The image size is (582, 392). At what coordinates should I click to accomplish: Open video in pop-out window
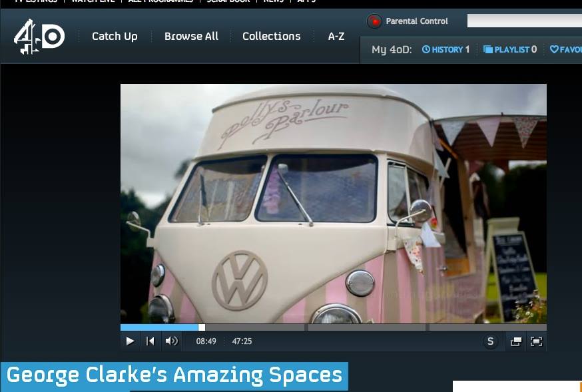tap(516, 341)
